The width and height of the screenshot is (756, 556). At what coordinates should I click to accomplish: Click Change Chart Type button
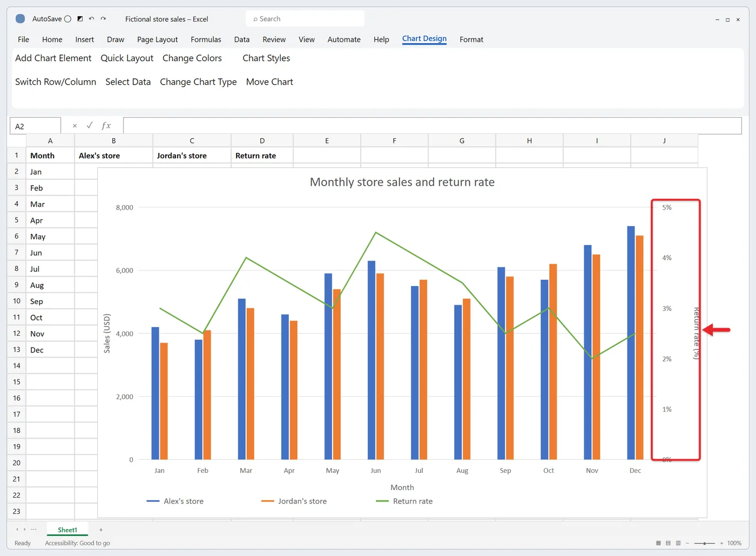(198, 82)
